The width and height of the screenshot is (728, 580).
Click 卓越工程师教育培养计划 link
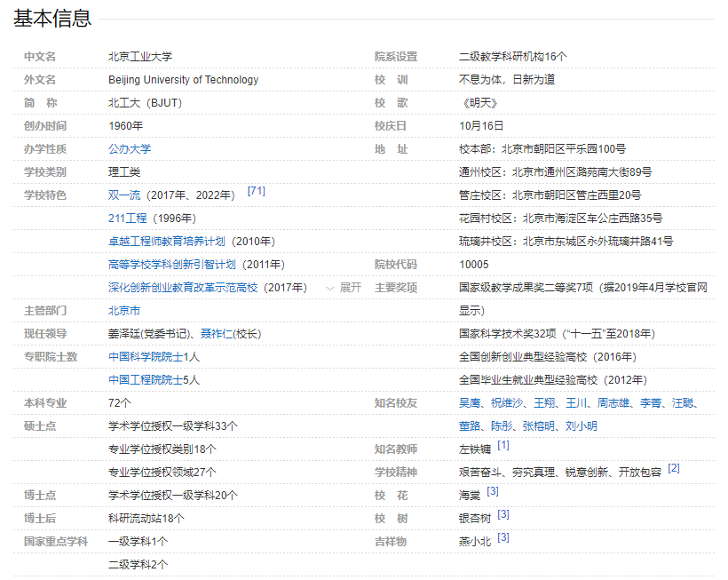(x=167, y=242)
